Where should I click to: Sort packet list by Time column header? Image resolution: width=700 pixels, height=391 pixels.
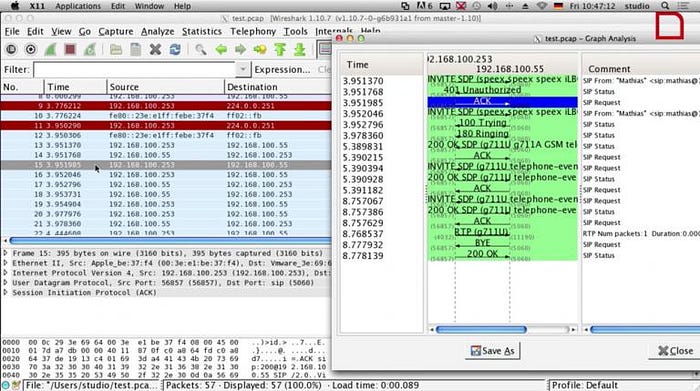tap(75, 87)
